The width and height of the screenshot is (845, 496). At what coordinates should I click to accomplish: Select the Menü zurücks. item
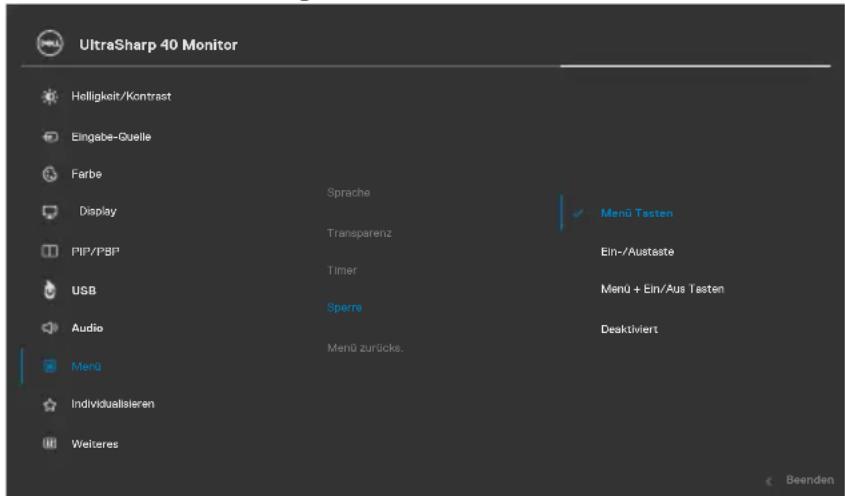[365, 348]
